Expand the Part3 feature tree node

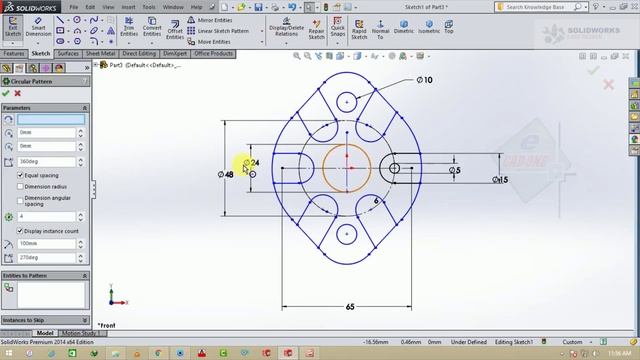click(x=96, y=64)
